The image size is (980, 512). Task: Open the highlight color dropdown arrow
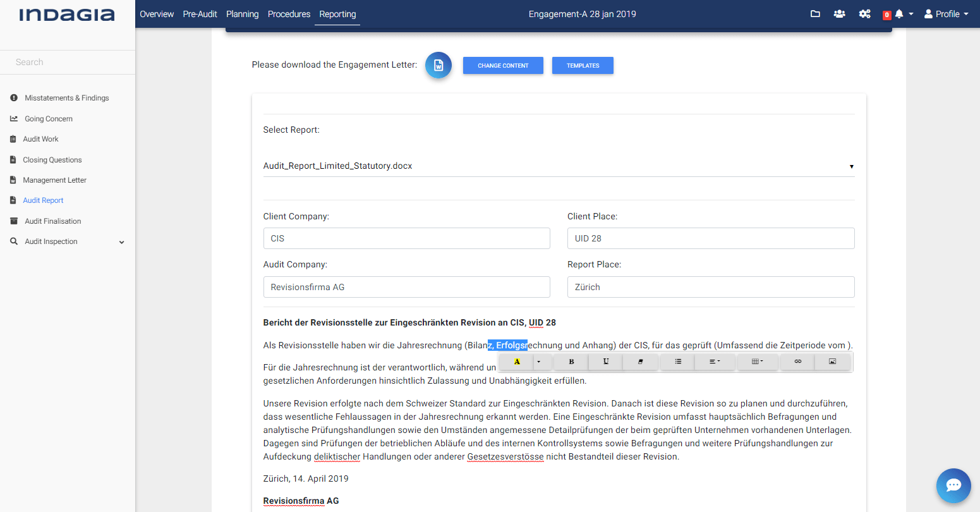tap(539, 362)
